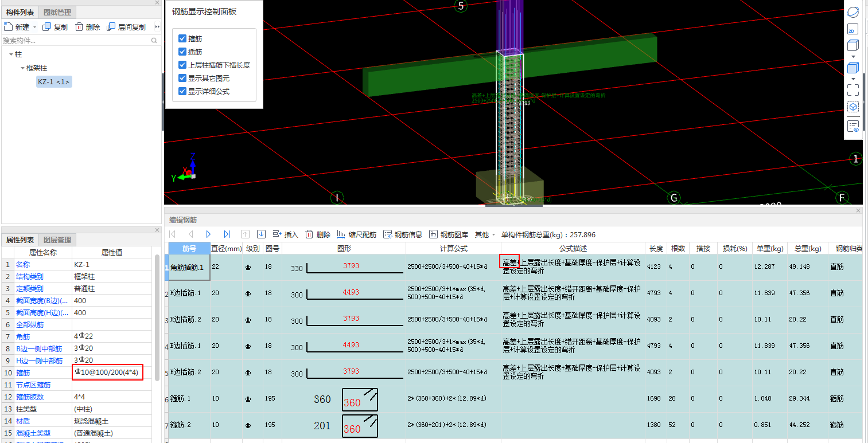868x443 pixels.
Task: Click the dashed box with cube icon
Action: (x=853, y=107)
